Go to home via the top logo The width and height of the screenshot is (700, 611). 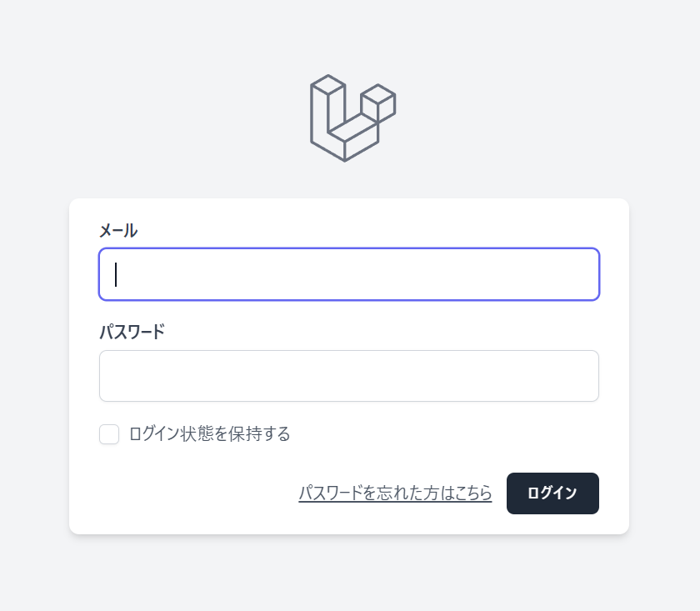[x=352, y=118]
